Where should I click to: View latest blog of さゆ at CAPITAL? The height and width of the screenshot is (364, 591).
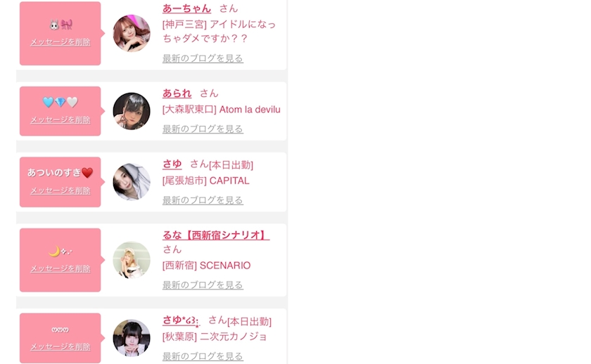tap(203, 200)
